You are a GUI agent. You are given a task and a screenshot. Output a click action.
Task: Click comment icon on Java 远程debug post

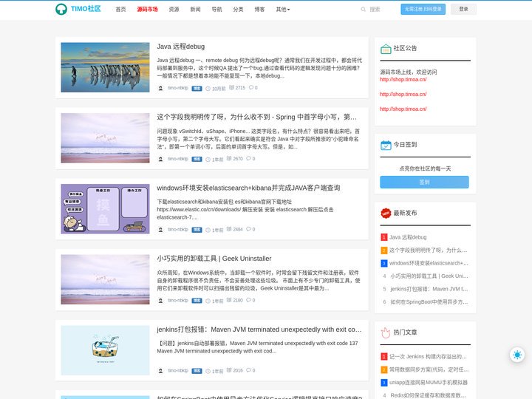pyautogui.click(x=251, y=87)
